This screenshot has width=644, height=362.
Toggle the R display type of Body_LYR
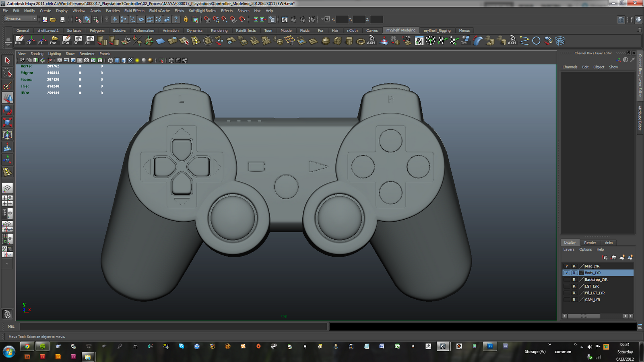(x=574, y=273)
